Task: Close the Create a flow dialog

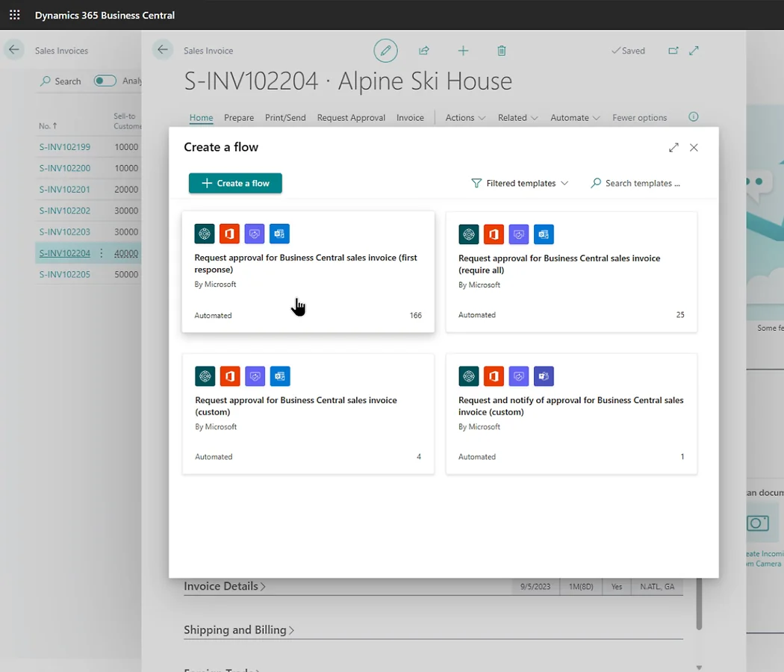Action: [694, 148]
